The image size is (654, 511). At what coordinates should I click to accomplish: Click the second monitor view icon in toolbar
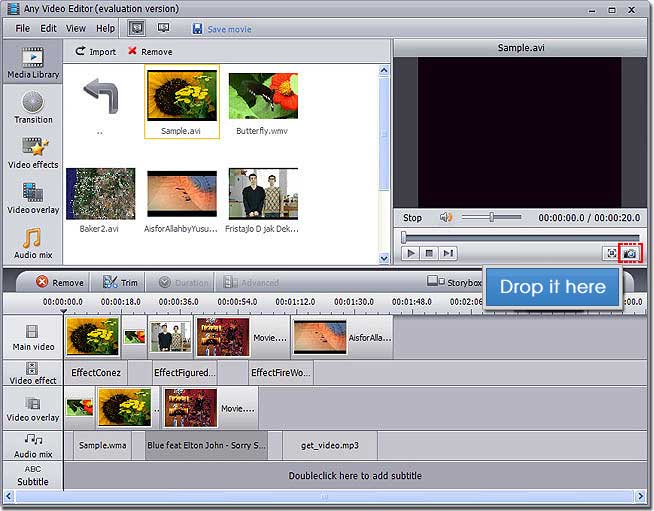163,28
